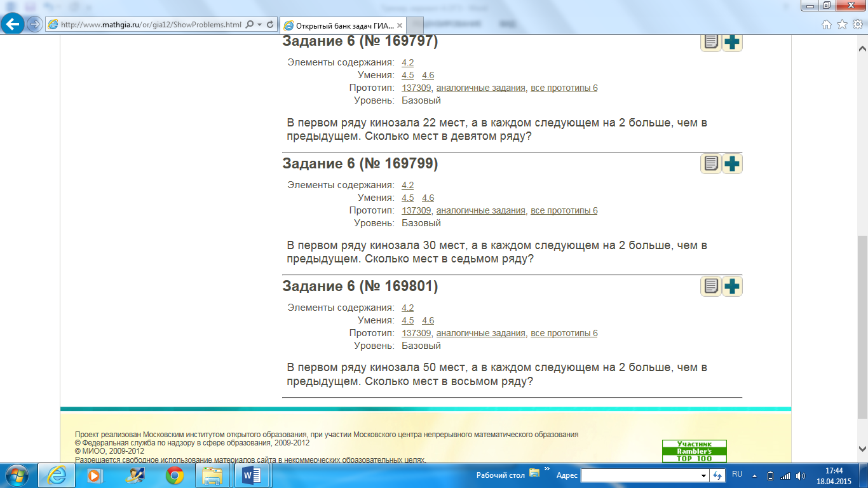
Task: Go back with the browser Back arrow
Action: pyautogui.click(x=13, y=24)
